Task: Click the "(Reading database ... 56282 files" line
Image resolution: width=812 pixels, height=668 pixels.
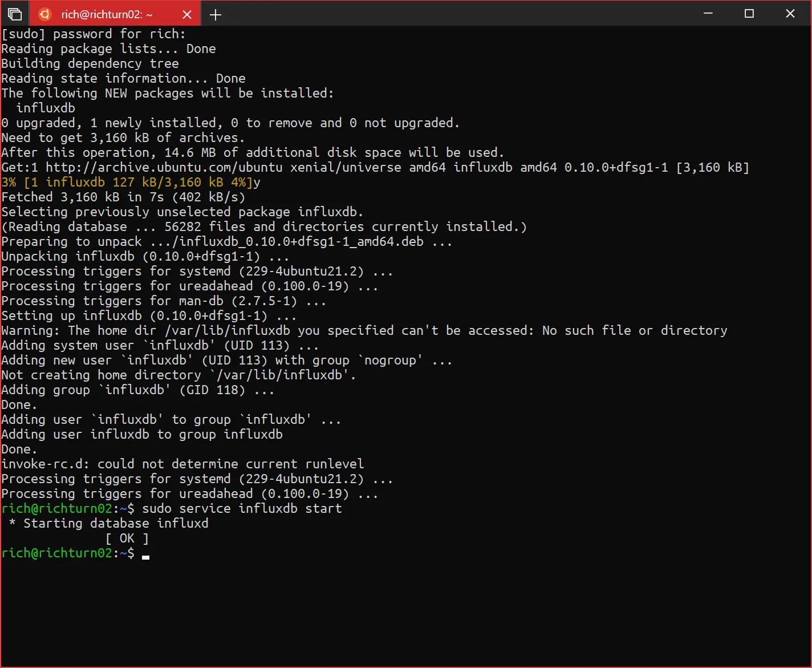Action: [264, 227]
